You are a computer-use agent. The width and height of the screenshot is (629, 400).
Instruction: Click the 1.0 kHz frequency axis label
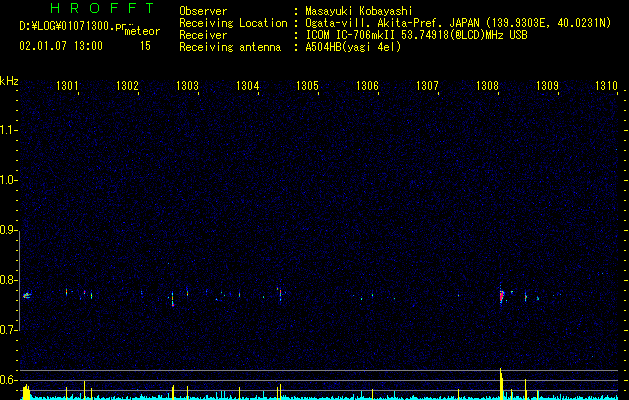click(8, 180)
